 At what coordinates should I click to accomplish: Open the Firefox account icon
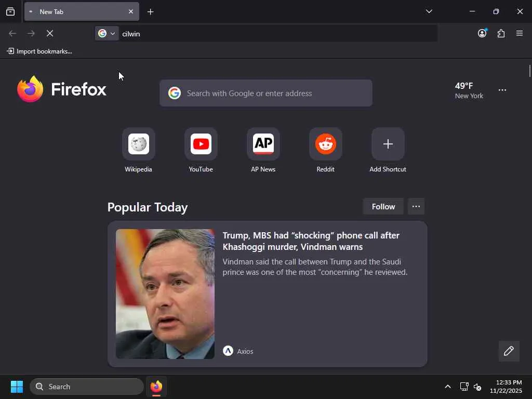pos(482,33)
